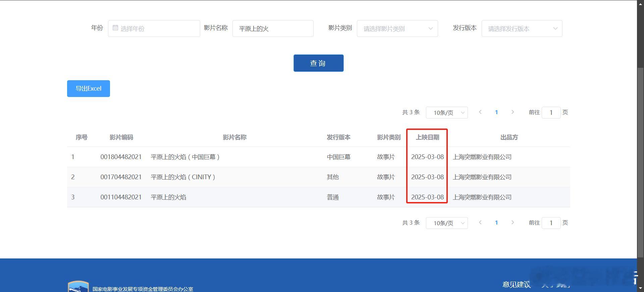Focus the 影片名称 input containing 平原上的火

[273, 29]
